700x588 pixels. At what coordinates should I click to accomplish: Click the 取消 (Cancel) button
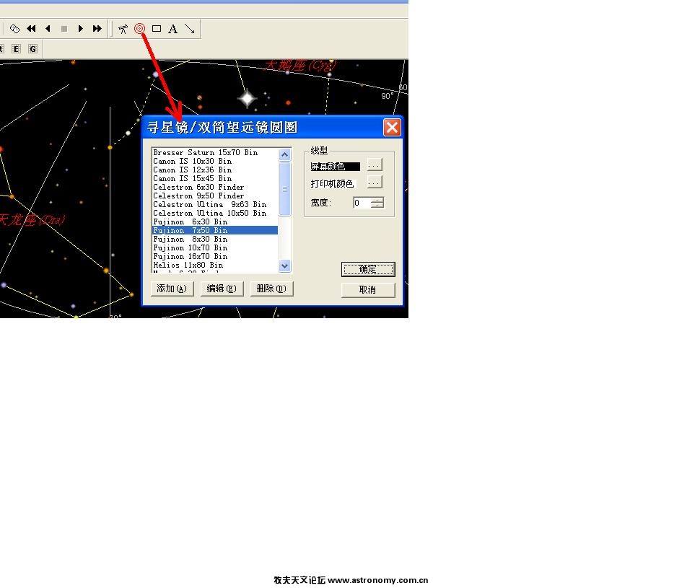click(x=368, y=290)
